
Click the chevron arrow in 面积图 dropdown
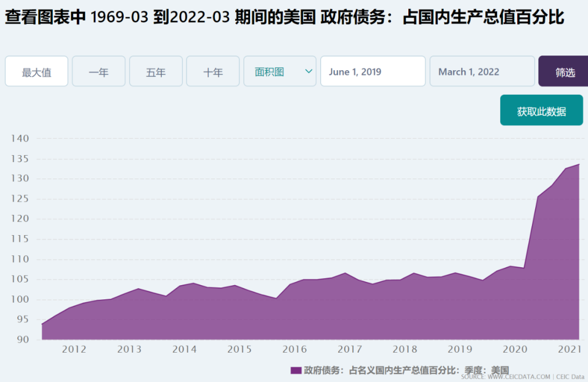tap(309, 71)
